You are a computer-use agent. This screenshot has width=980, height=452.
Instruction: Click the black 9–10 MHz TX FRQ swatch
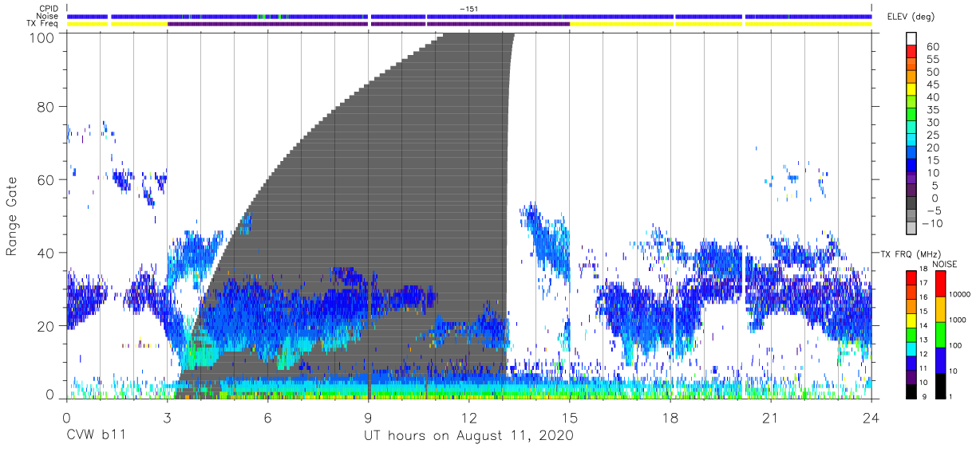[911, 391]
